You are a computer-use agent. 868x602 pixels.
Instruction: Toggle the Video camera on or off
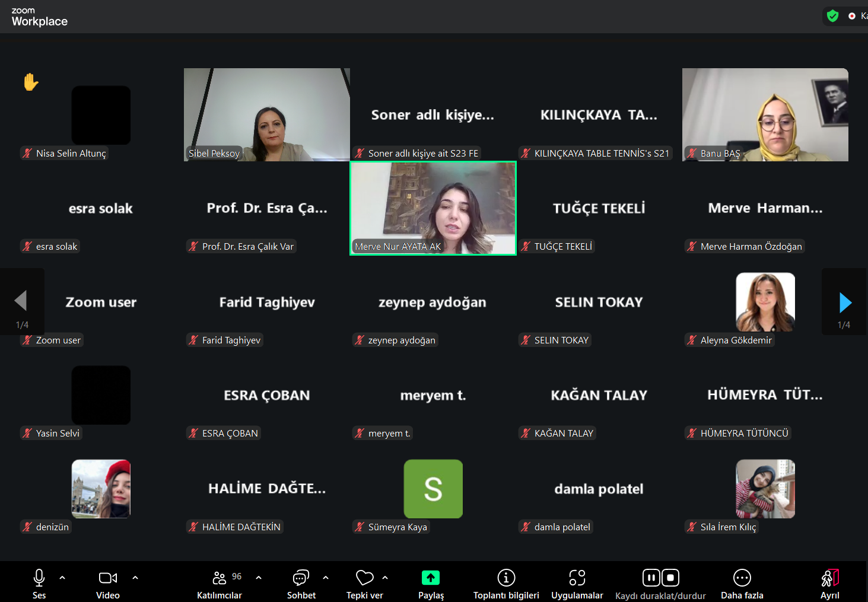pyautogui.click(x=107, y=578)
